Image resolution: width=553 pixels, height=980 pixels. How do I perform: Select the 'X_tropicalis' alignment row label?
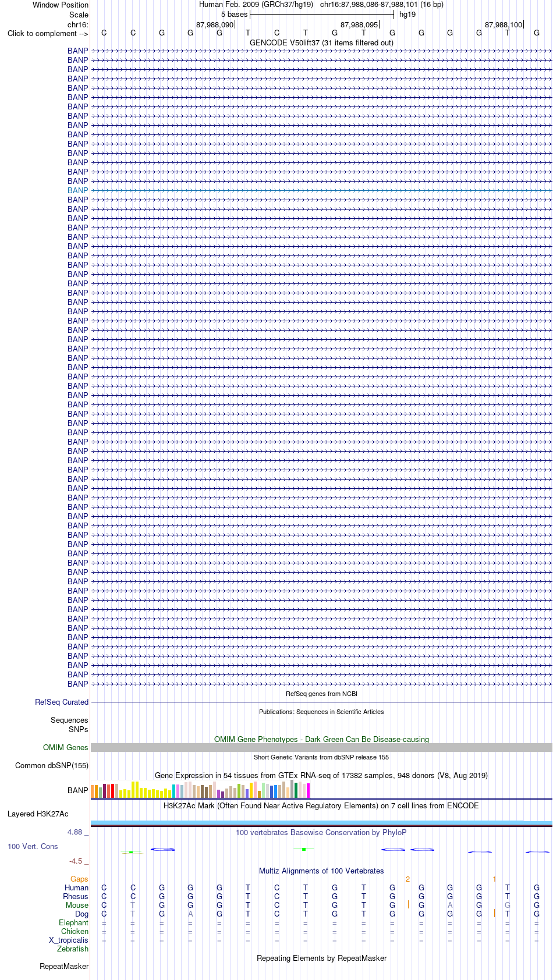[69, 940]
